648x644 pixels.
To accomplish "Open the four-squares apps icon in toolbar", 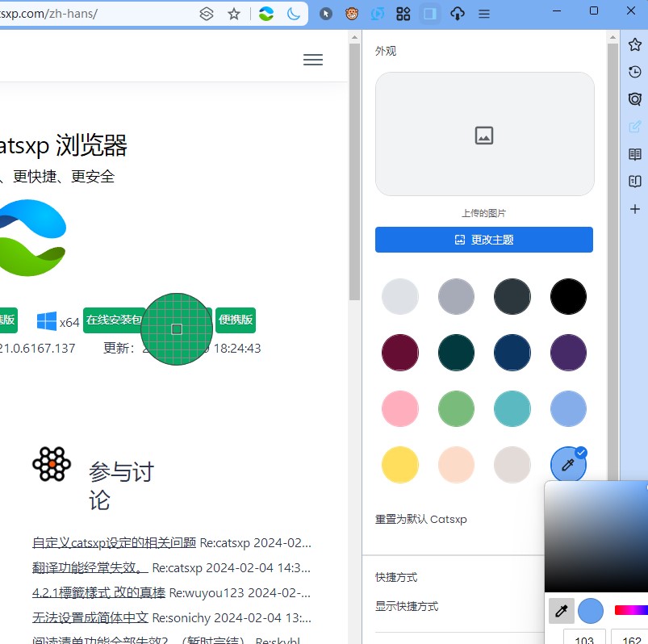I will point(403,14).
